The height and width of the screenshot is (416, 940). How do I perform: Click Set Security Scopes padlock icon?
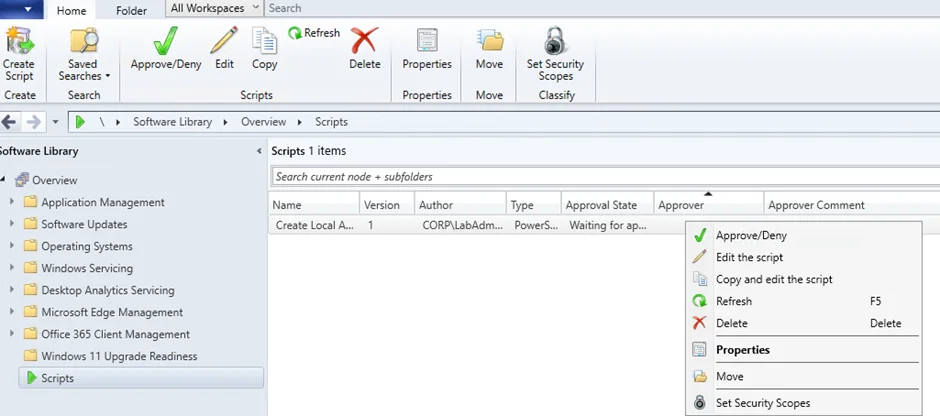[555, 42]
